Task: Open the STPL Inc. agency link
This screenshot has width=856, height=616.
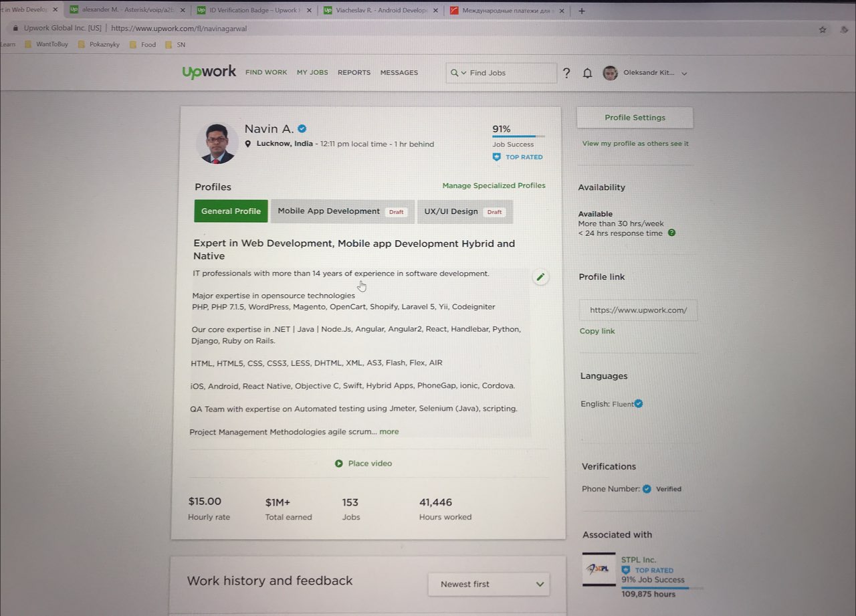Action: (639, 560)
